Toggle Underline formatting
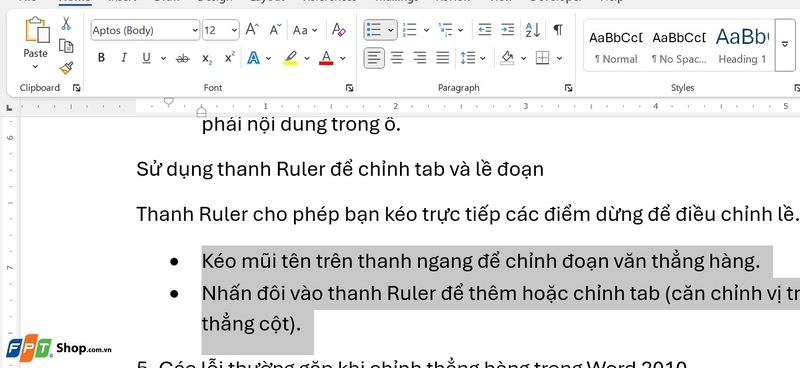Viewport: 800px width, 368px height. coord(146,58)
